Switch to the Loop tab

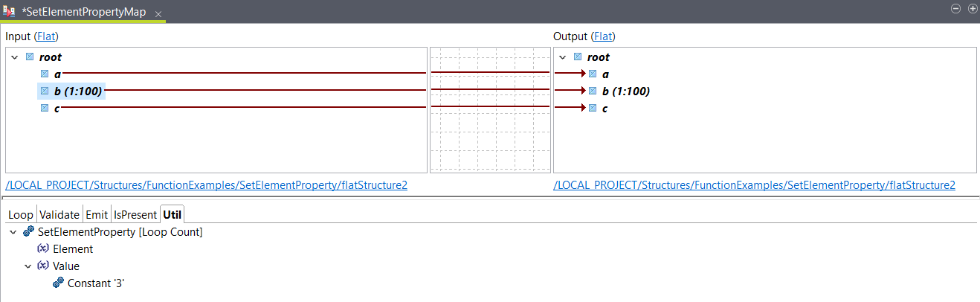(x=21, y=215)
